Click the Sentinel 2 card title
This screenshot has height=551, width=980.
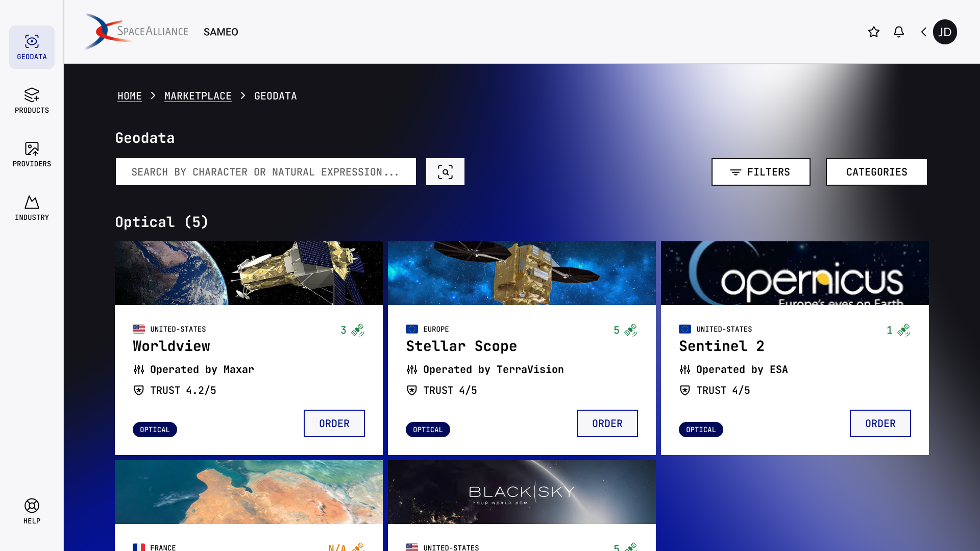pos(722,346)
